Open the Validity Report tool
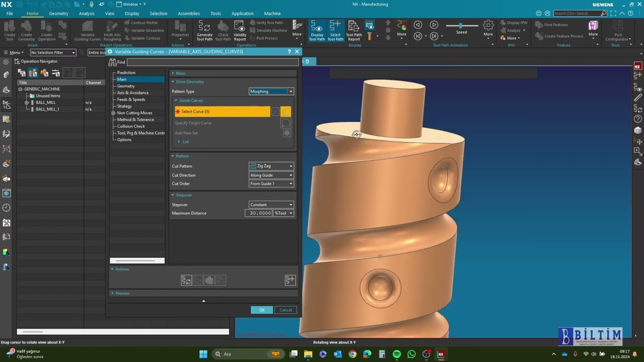Image resolution: width=644 pixels, height=362 pixels. click(x=240, y=30)
